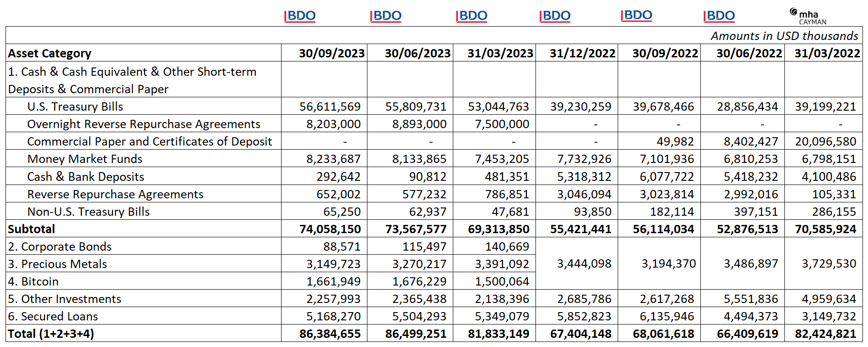Click the Secured Loans value 5,168,270
Image resolution: width=868 pixels, height=347 pixels.
[x=333, y=316]
